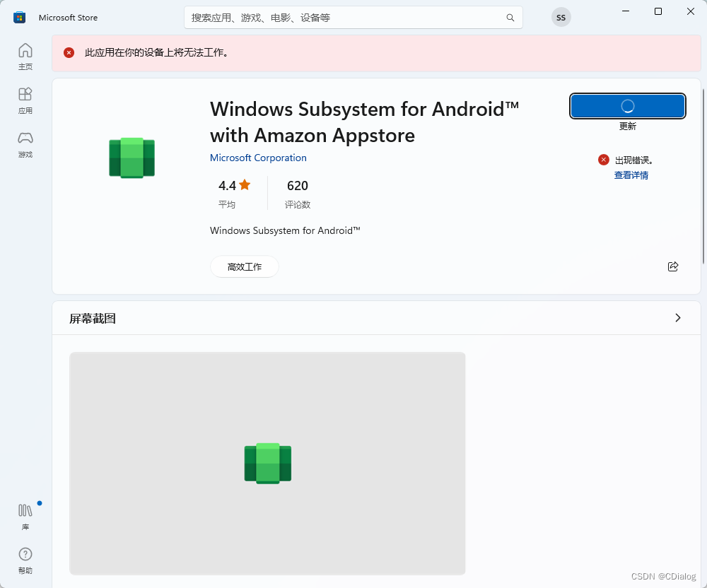Click the app title Windows Subsystem for Android

click(364, 122)
